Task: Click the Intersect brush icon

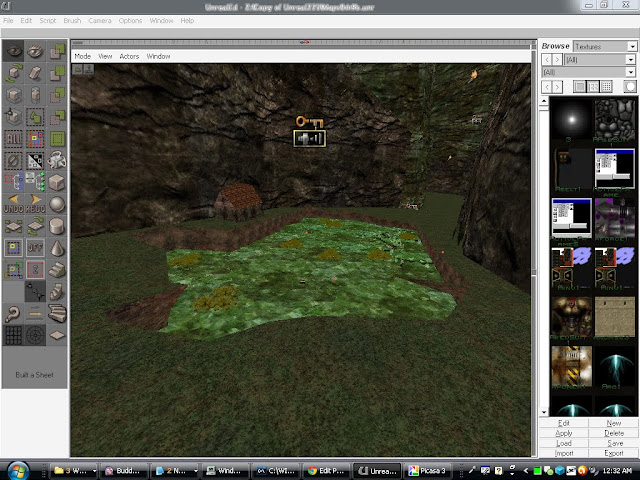Action: click(x=57, y=95)
